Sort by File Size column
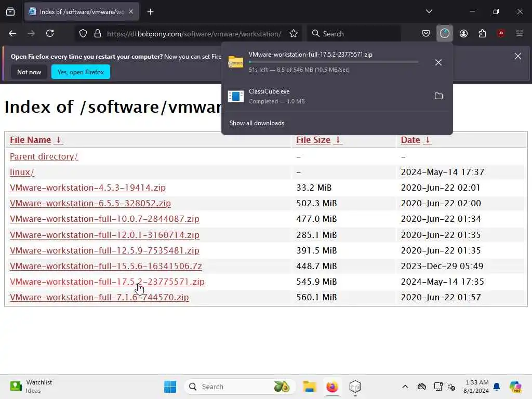 313,140
